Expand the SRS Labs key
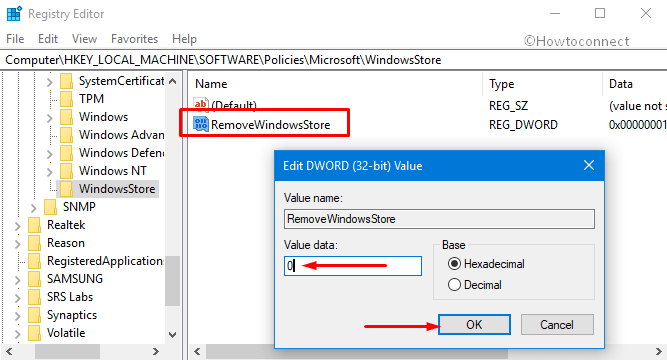 pos(18,298)
